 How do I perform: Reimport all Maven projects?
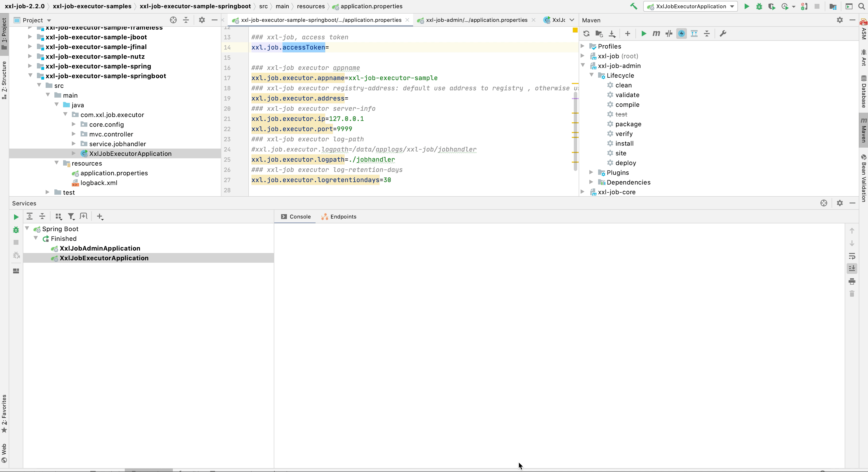586,33
